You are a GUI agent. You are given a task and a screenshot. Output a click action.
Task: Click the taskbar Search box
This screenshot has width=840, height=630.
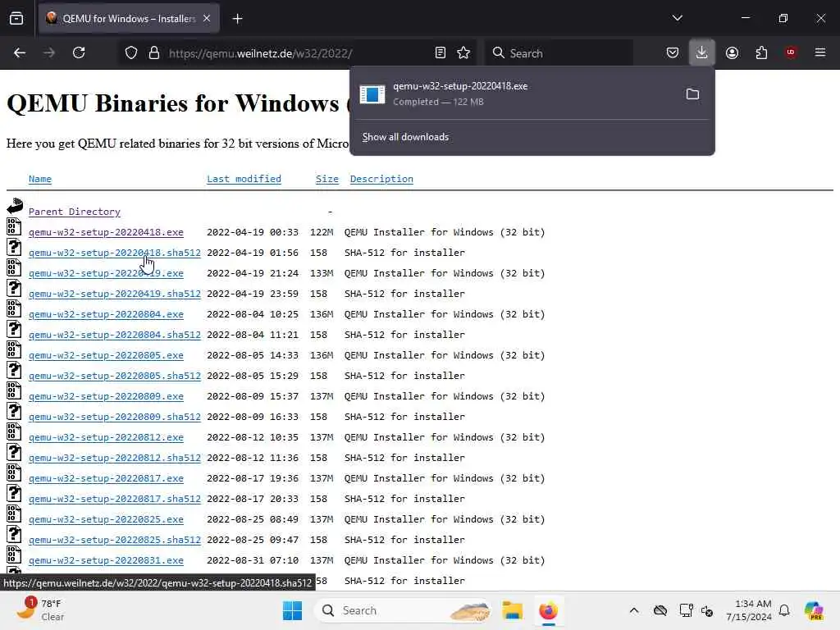point(404,610)
